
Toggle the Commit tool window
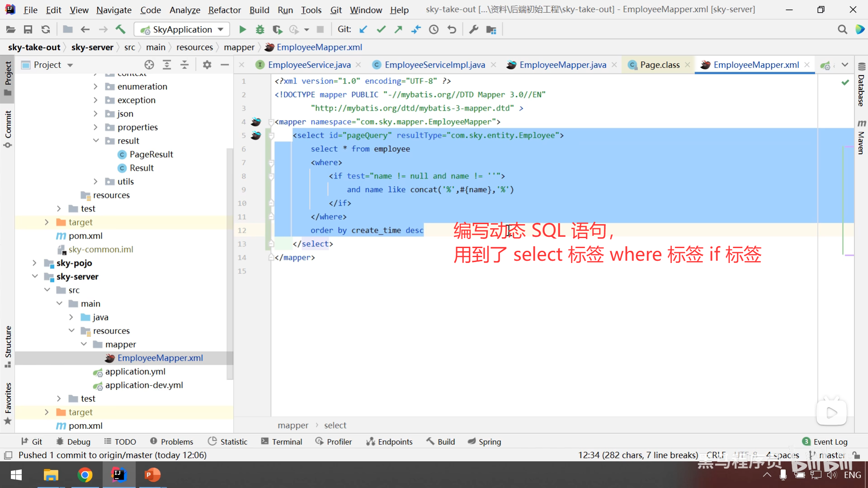tap(8, 129)
